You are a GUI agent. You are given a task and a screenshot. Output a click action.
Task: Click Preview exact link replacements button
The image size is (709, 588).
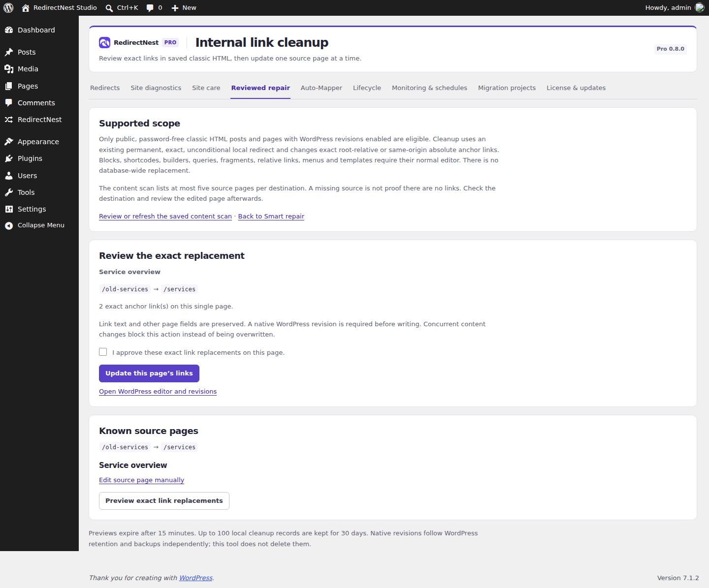164,501
